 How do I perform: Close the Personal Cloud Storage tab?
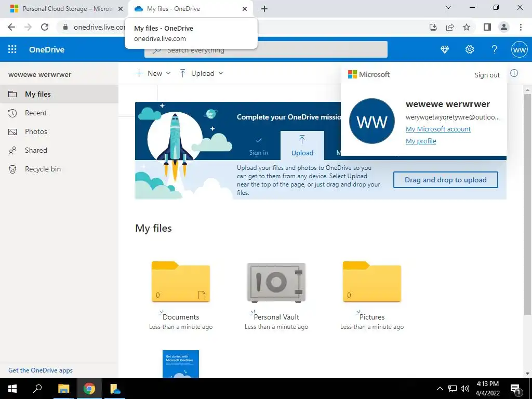point(121,9)
